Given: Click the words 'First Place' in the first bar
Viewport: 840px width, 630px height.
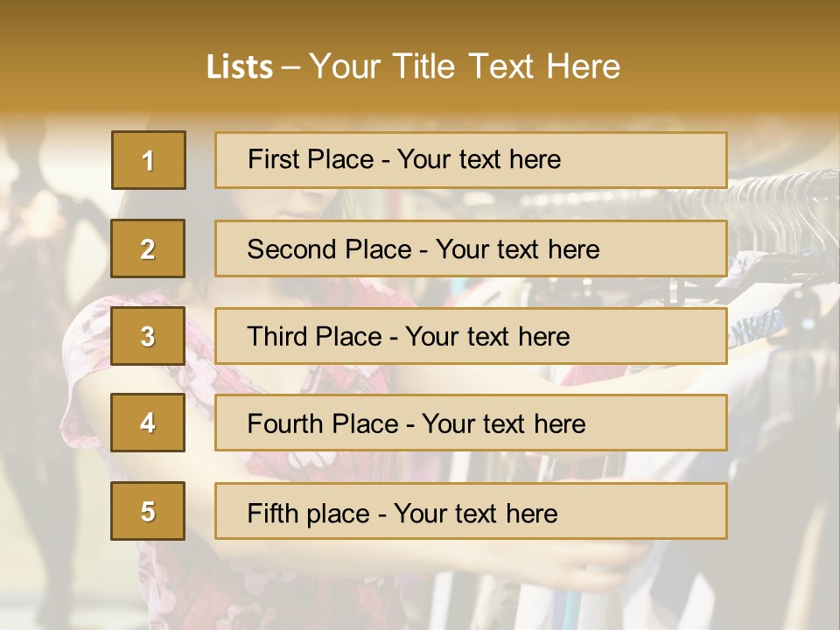Looking at the screenshot, I should 311,159.
